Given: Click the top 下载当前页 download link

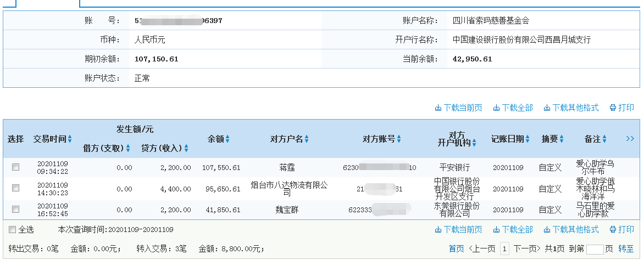Looking at the screenshot, I should [x=458, y=108].
